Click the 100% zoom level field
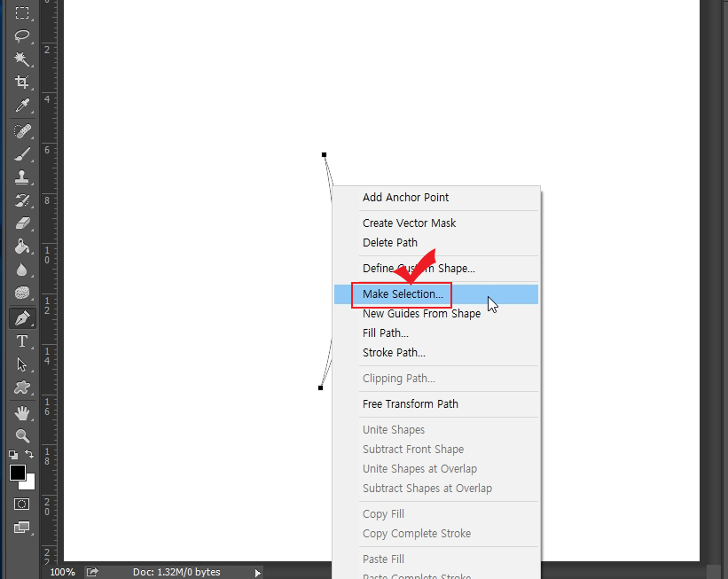Screen dimensions: 728x579 pos(62,572)
